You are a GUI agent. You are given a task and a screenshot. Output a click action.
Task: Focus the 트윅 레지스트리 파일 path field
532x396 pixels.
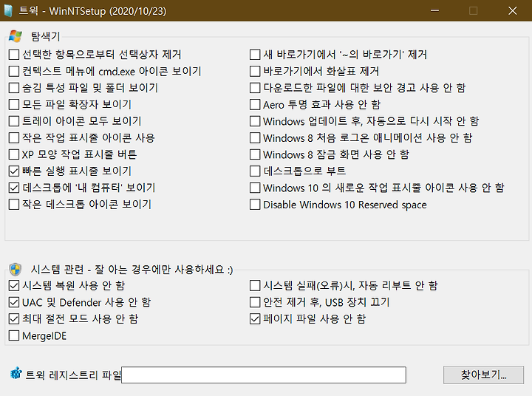coord(264,375)
